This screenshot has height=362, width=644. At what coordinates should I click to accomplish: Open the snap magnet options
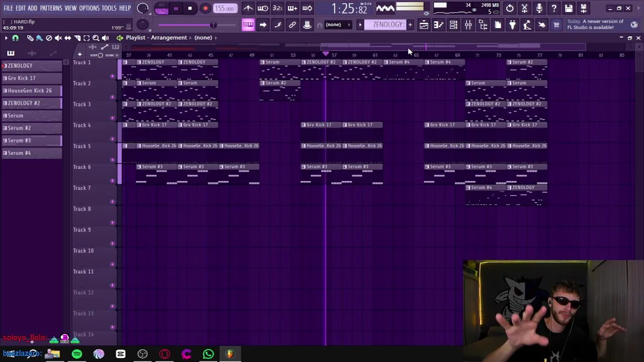(15, 38)
